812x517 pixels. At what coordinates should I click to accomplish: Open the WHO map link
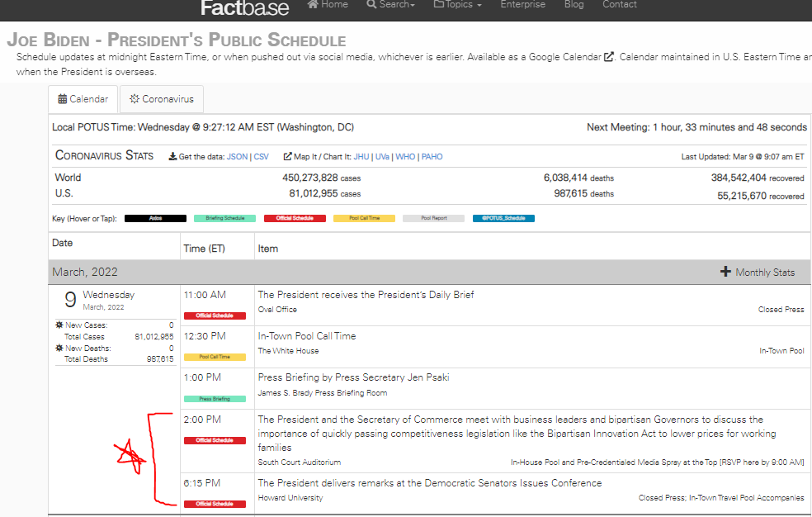click(x=405, y=157)
